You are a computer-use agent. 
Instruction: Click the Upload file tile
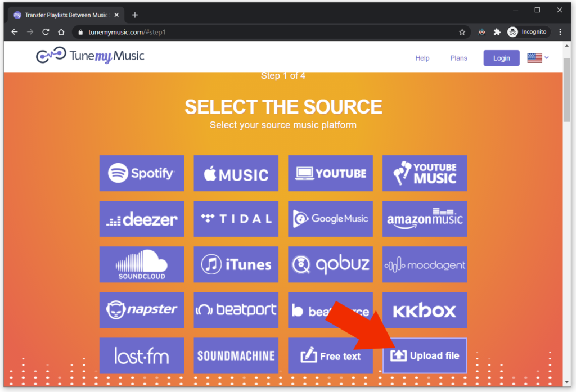coord(425,355)
